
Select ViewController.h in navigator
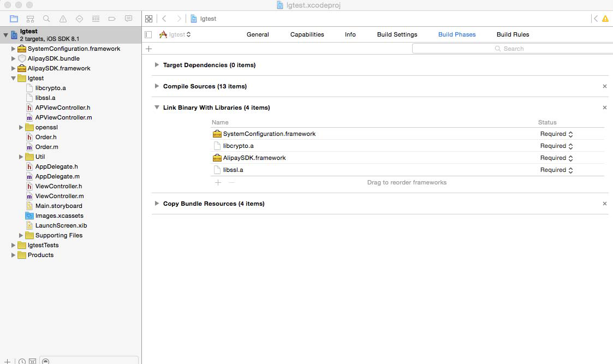coord(58,186)
